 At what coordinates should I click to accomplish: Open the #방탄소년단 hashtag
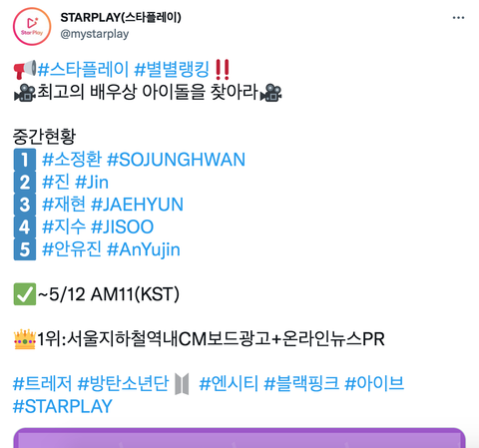click(x=123, y=383)
